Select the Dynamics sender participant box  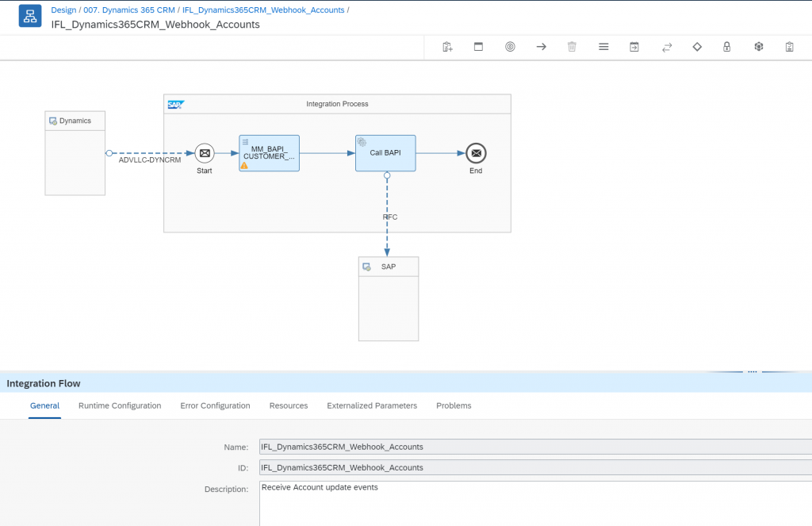pyautogui.click(x=75, y=153)
